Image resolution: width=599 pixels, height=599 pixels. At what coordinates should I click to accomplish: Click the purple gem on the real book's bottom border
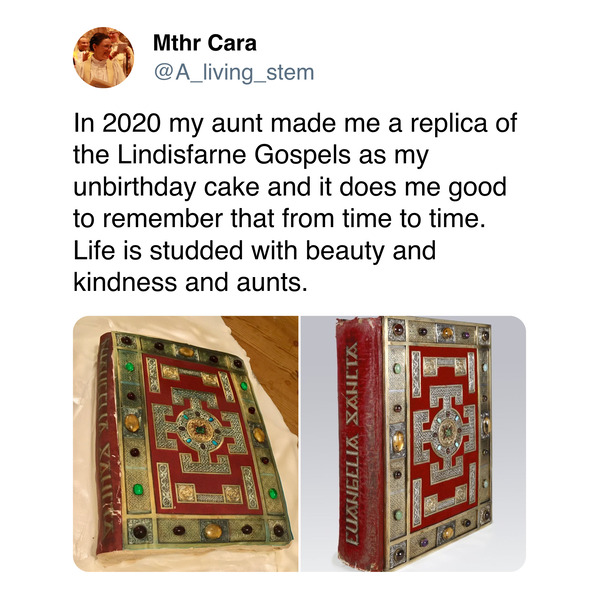click(x=424, y=541)
